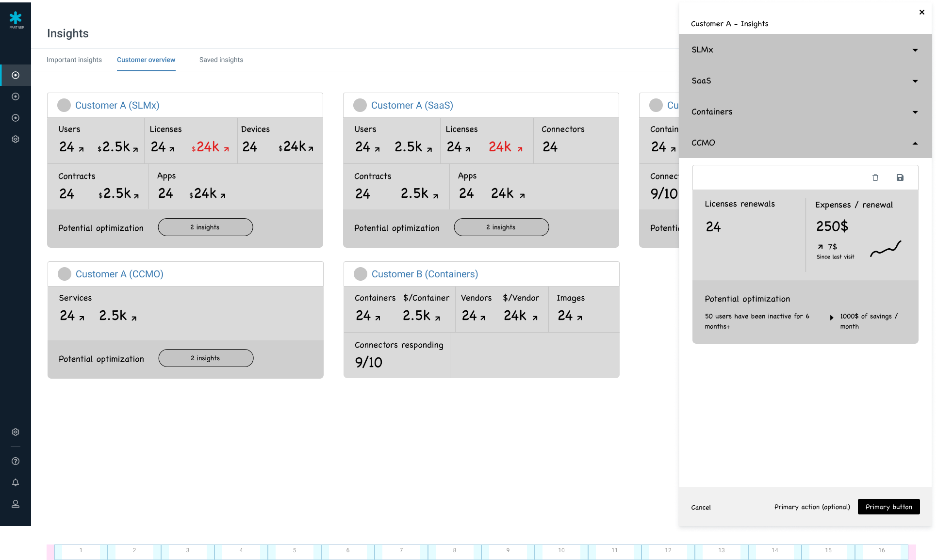Delete the CCMO insight with trash icon

[875, 177]
